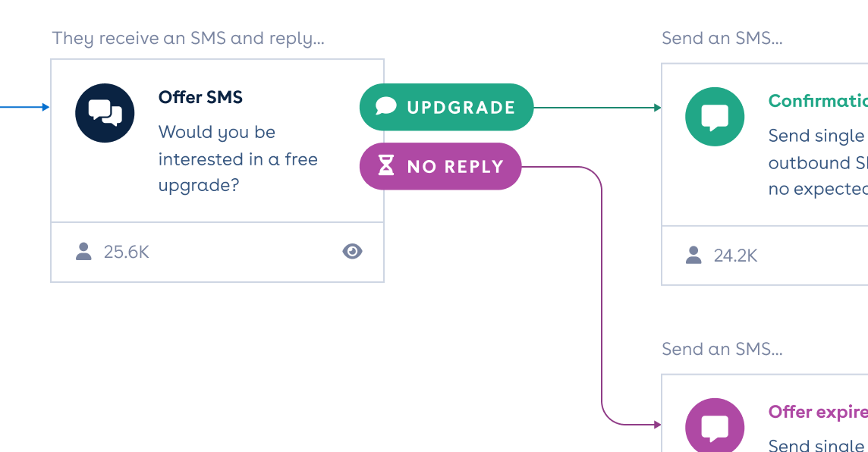Click the top 'Send an SMS...' label
Viewport: 868px width, 452px height.
click(722, 38)
